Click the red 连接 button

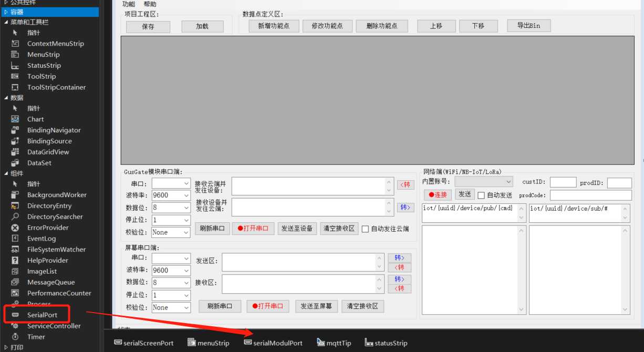point(438,194)
